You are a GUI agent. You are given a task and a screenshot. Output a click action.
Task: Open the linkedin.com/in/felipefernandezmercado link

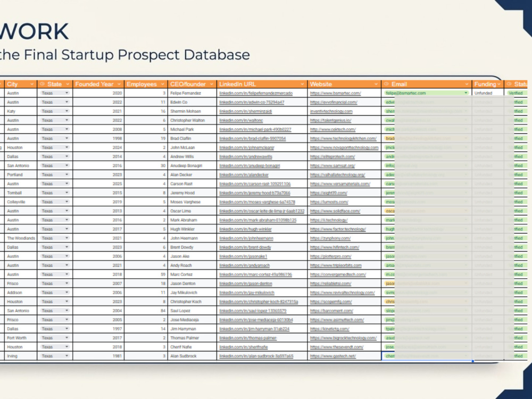coord(256,93)
